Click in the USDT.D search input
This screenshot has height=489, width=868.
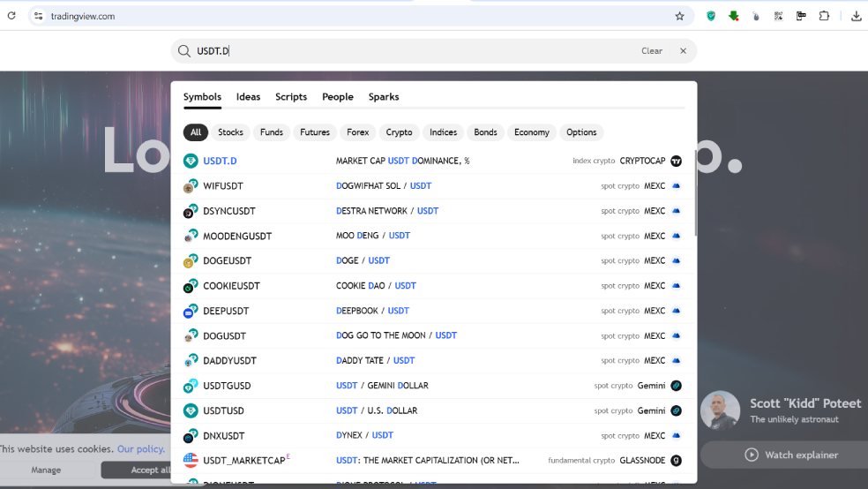pyautogui.click(x=415, y=51)
